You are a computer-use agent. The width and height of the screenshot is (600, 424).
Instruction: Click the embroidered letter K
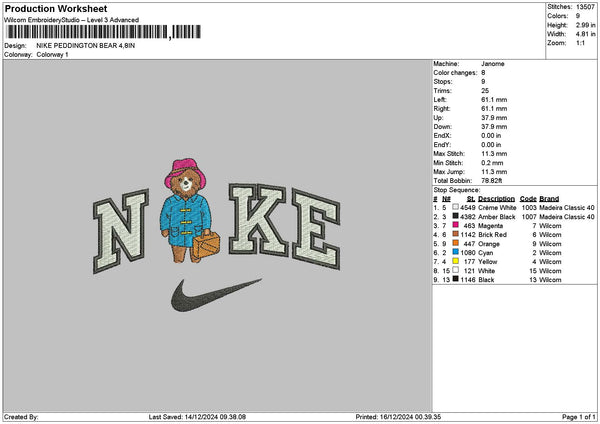click(x=257, y=220)
